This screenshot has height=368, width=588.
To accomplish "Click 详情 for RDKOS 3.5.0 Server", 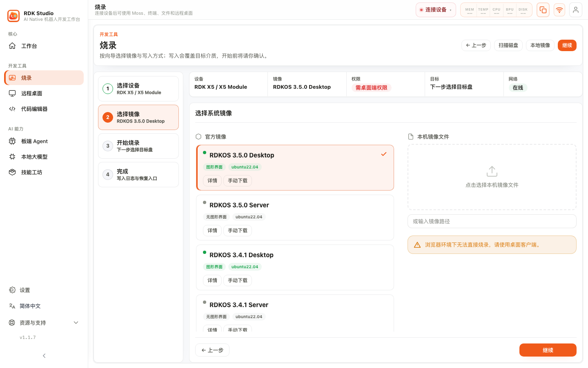I will click(x=212, y=231).
